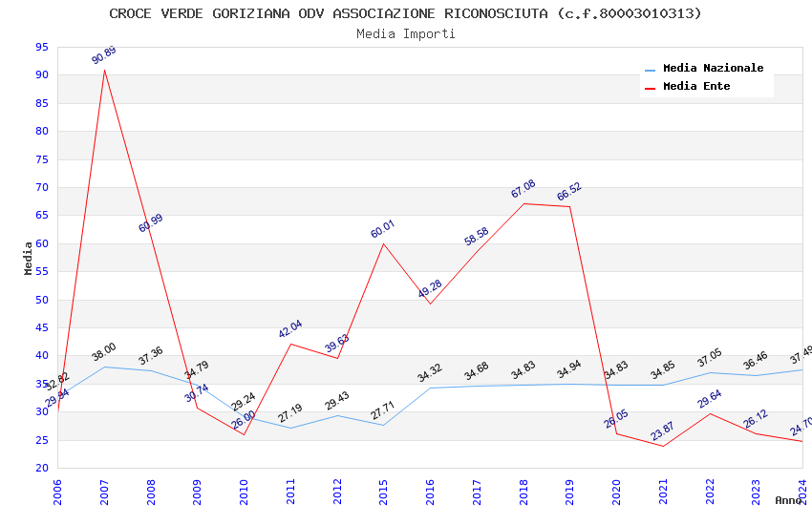The image size is (812, 525).
Task: Select the Media Nazionale legend entry
Action: 704,68
